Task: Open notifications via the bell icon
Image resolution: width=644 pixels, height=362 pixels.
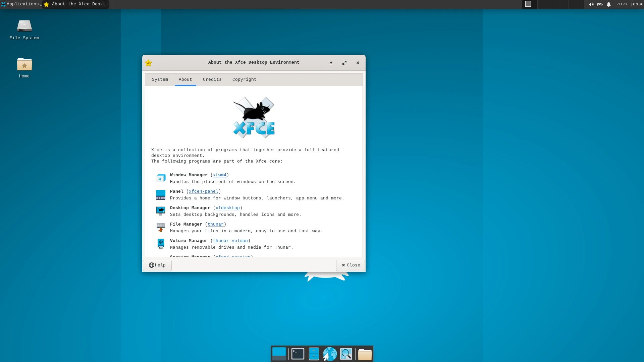Action: tap(609, 4)
